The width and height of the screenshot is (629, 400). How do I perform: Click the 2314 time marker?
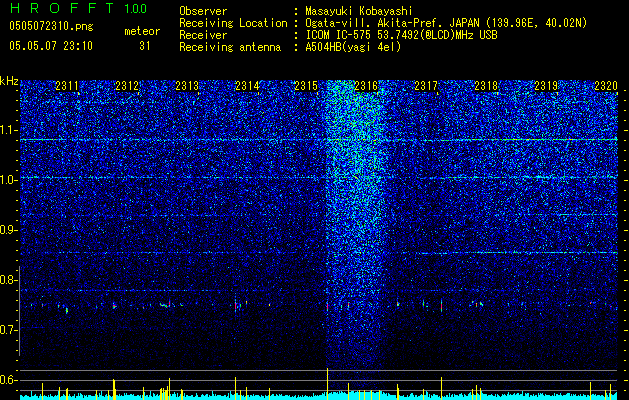pyautogui.click(x=247, y=86)
